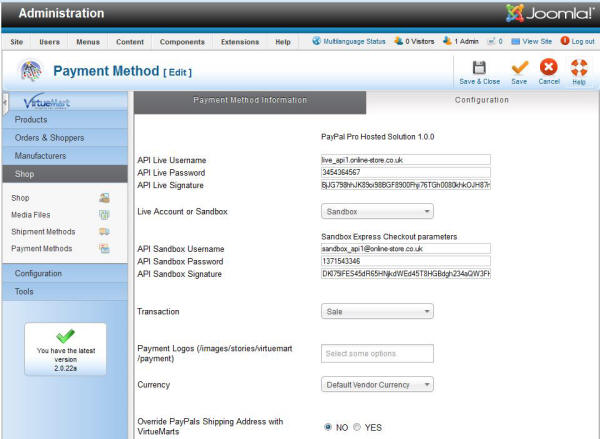Screen dimensions: 600x439
Task: Click the 'PayPal Pro Hosted Solution 1.0.0' text
Action: pyautogui.click(x=378, y=137)
